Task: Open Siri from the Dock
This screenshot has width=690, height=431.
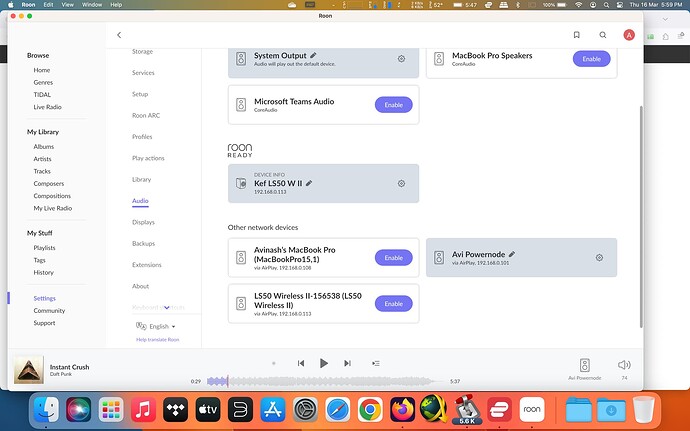Action: (78, 409)
